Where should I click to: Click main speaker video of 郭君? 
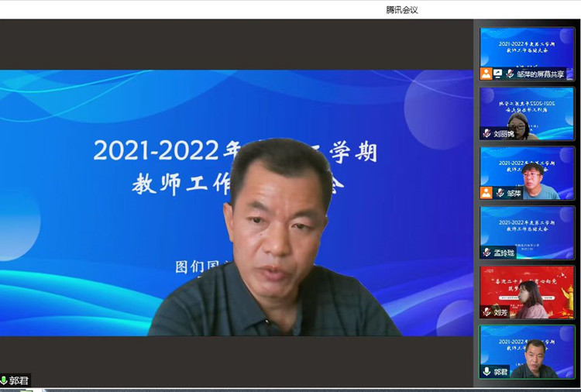click(x=236, y=203)
